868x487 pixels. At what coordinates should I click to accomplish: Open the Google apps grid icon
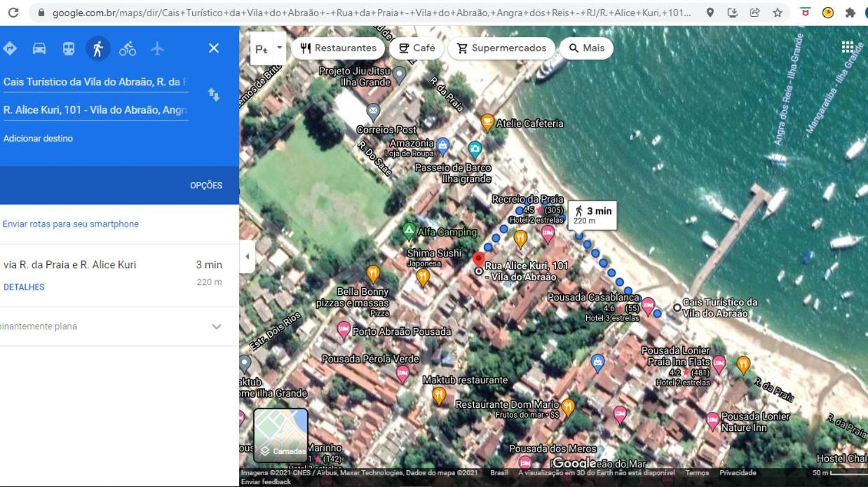click(847, 47)
